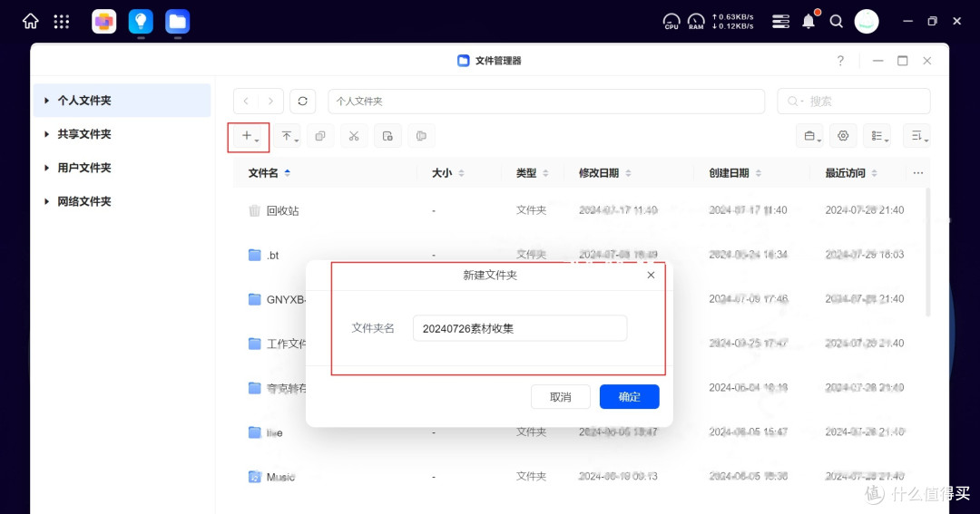Open the global search magnifier

click(x=836, y=22)
